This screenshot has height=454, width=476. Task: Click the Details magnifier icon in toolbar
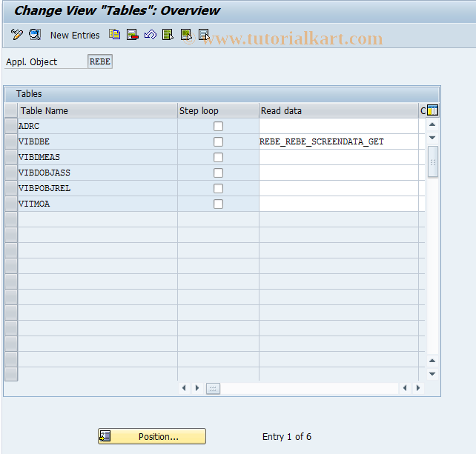point(35,35)
